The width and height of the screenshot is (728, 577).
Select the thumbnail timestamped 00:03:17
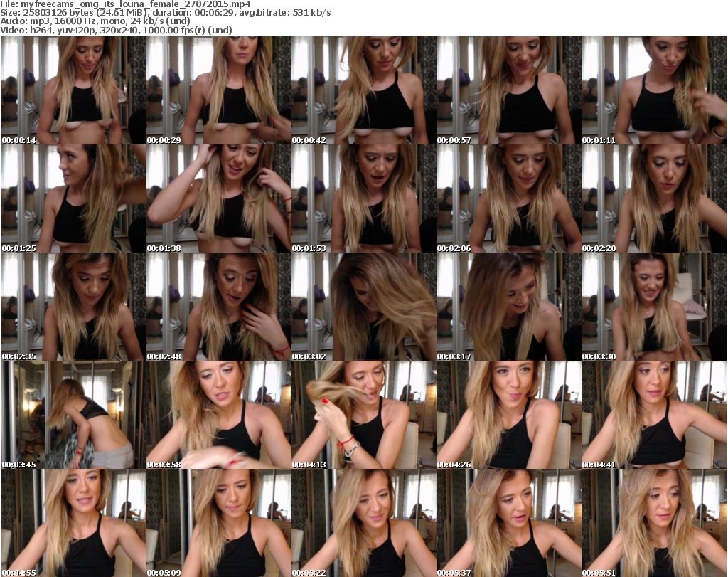[x=509, y=307]
